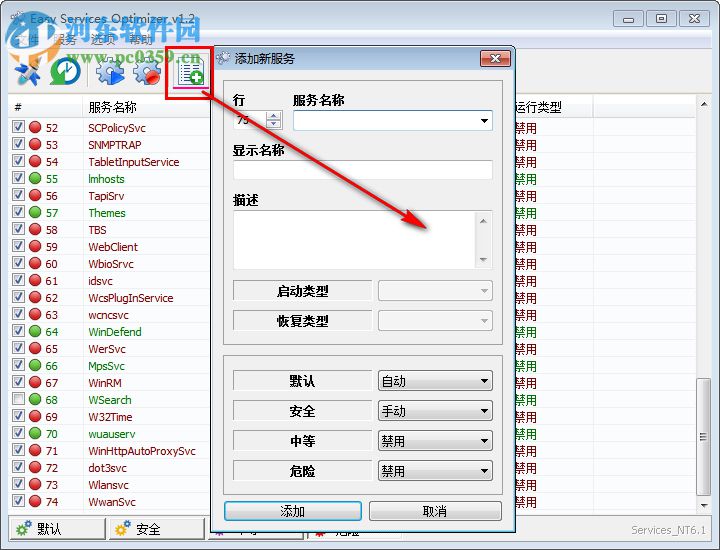Open the 启动类型 dropdown
720x550 pixels.
click(435, 291)
